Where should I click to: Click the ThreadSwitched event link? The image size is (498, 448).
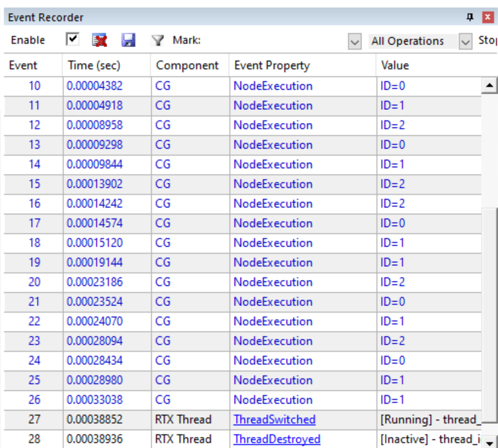tap(274, 419)
